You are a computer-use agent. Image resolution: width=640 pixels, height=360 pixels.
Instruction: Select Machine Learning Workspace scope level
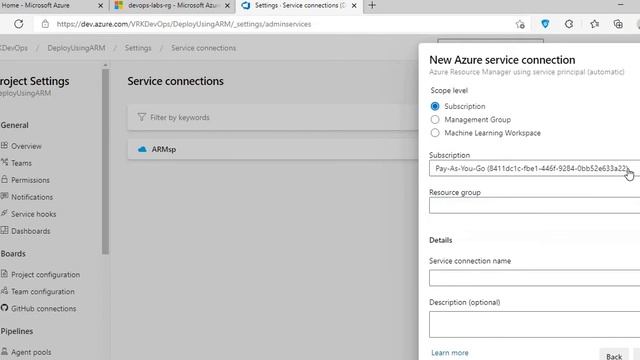(x=435, y=133)
